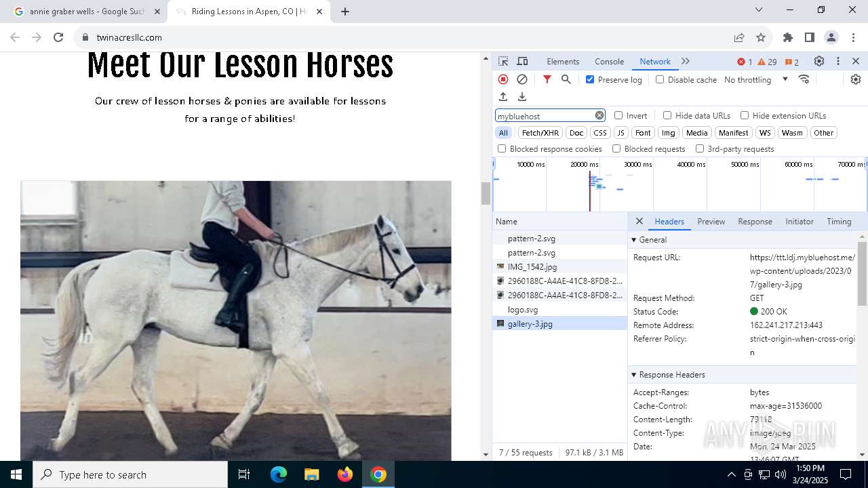Open the No throttling dropdown
This screenshot has width=868, height=488.
755,80
